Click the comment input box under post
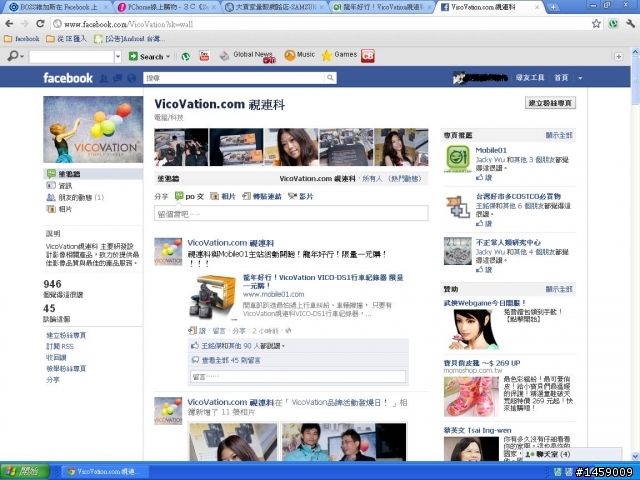 [298, 377]
